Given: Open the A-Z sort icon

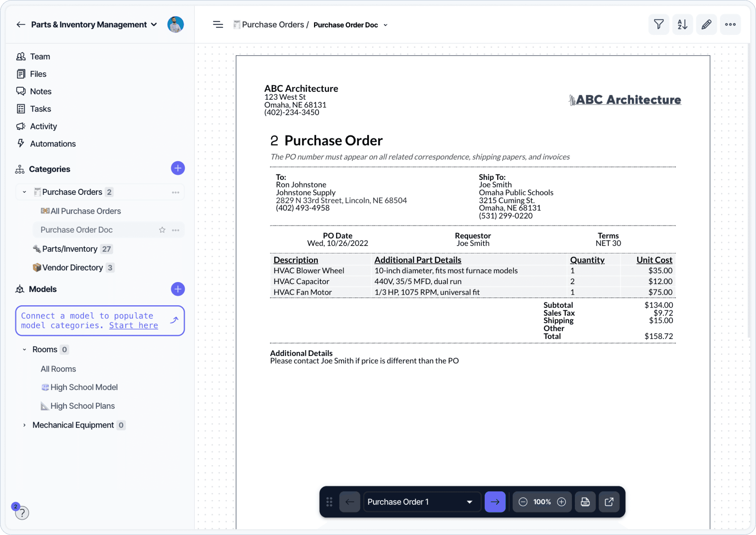Looking at the screenshot, I should tap(682, 24).
